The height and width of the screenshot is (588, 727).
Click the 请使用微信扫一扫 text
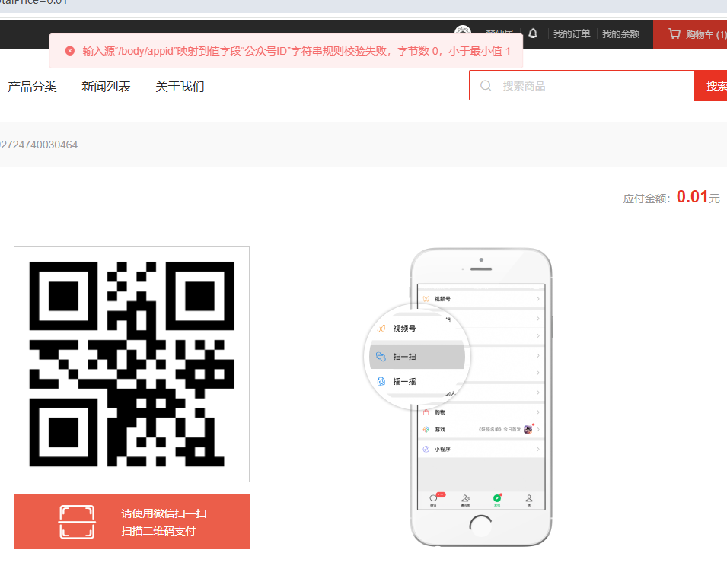[x=164, y=513]
